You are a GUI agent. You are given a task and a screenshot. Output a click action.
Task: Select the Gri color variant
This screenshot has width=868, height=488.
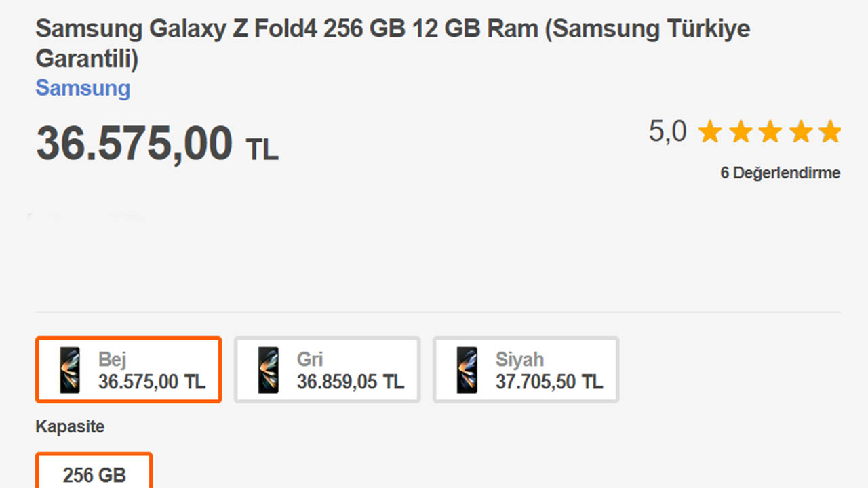coord(327,369)
